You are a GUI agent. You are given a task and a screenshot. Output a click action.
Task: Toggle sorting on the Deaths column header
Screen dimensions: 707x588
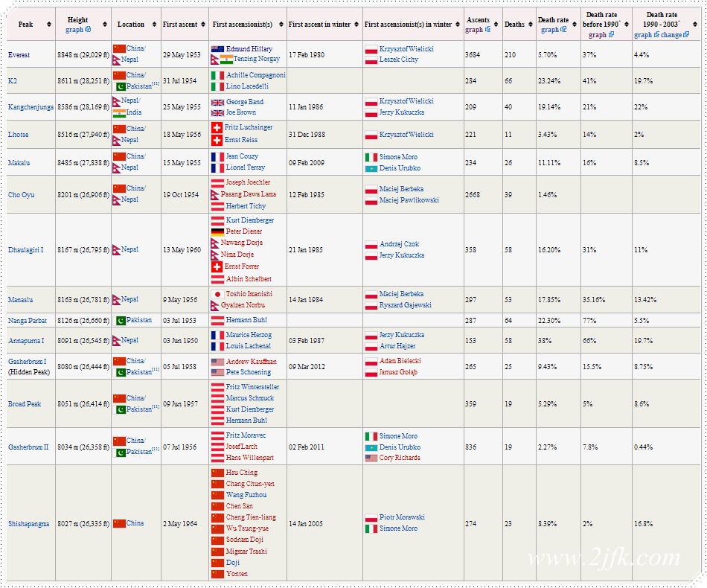point(530,25)
